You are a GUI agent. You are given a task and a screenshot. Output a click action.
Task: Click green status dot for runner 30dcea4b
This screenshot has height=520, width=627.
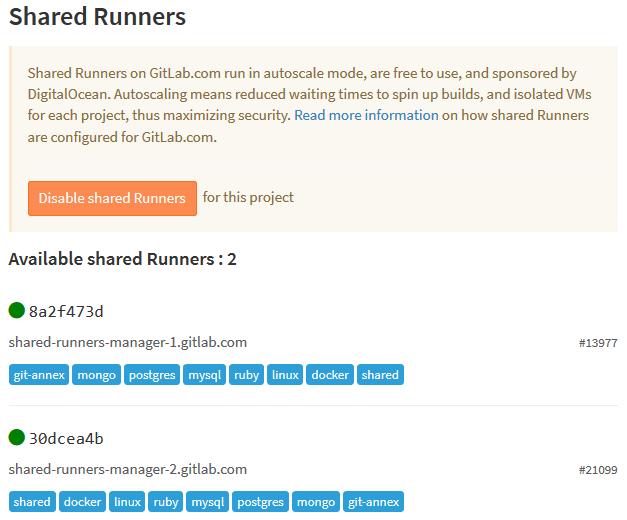(17, 437)
